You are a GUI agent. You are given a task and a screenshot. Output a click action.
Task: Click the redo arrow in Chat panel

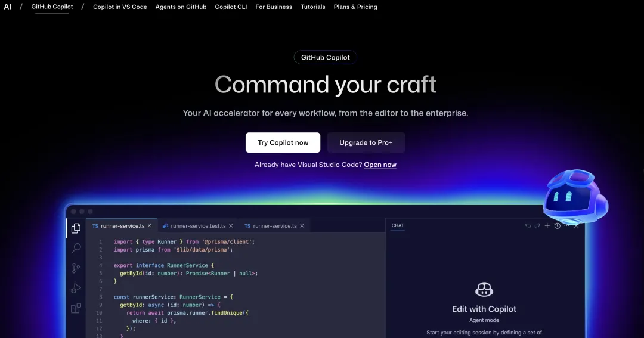tap(537, 225)
